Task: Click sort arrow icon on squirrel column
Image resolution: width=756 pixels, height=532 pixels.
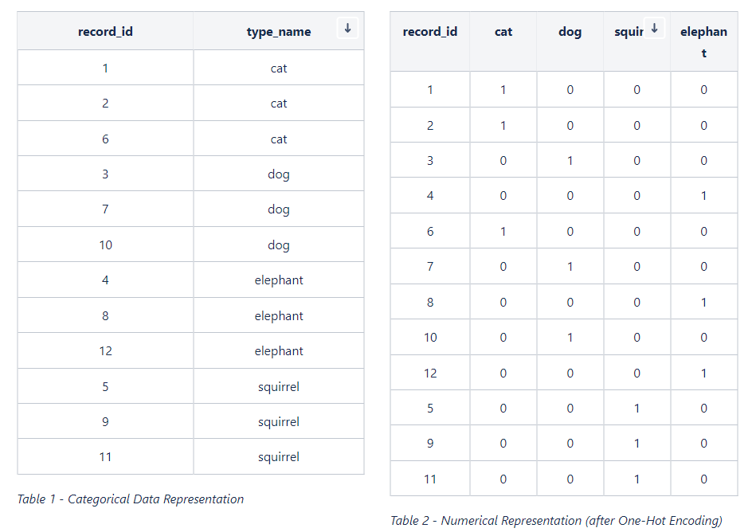Action: point(654,28)
